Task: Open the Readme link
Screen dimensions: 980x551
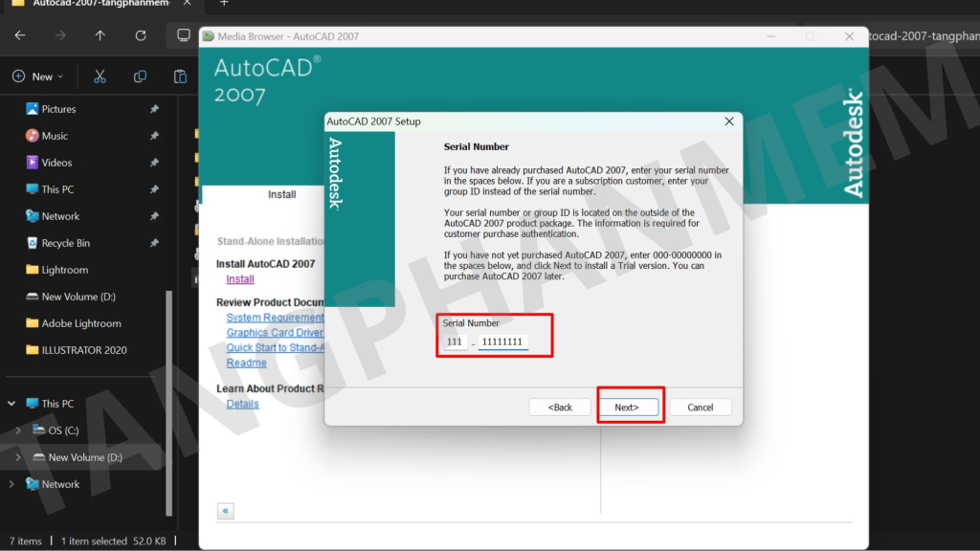Action: pyautogui.click(x=246, y=364)
